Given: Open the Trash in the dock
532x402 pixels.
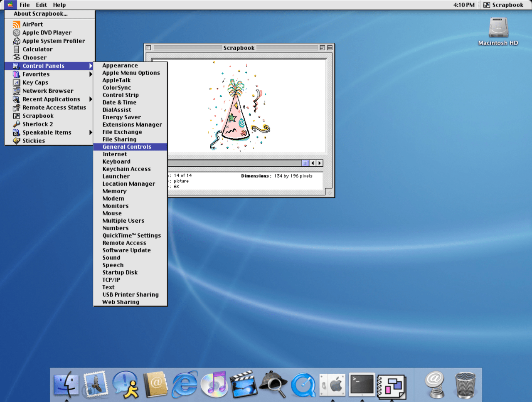Looking at the screenshot, I should [465, 385].
